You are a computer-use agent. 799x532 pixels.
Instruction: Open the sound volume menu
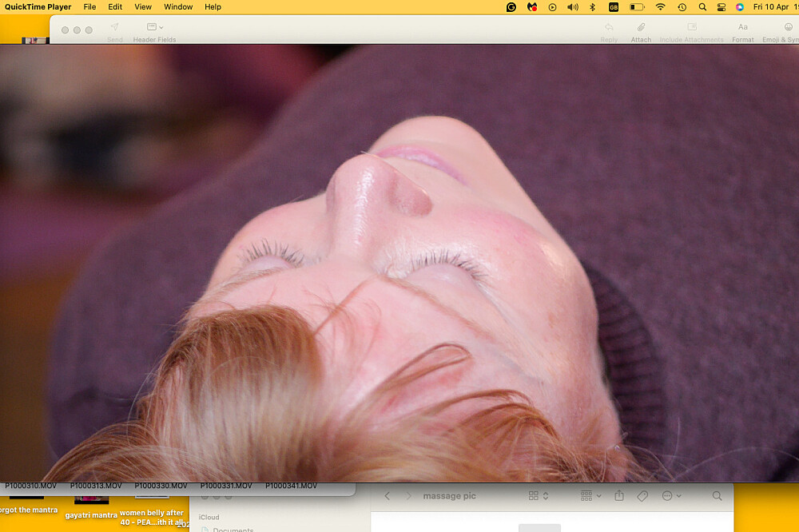[573, 7]
